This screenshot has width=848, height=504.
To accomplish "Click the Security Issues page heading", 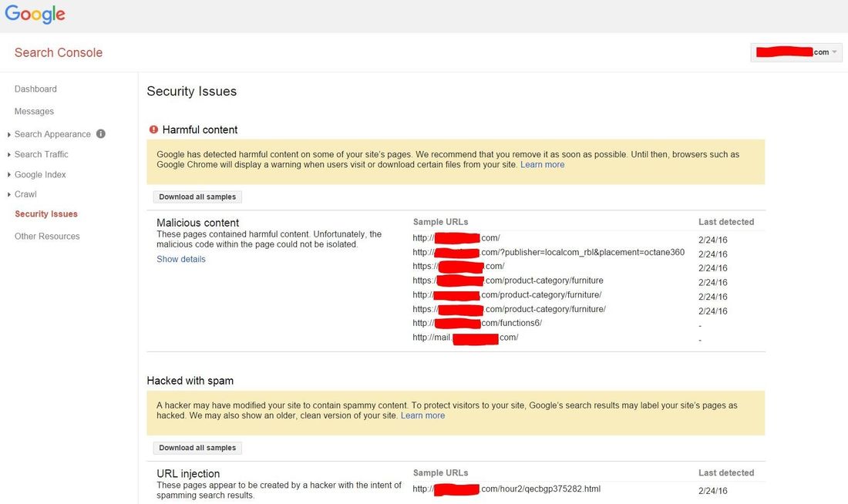I will click(x=191, y=92).
